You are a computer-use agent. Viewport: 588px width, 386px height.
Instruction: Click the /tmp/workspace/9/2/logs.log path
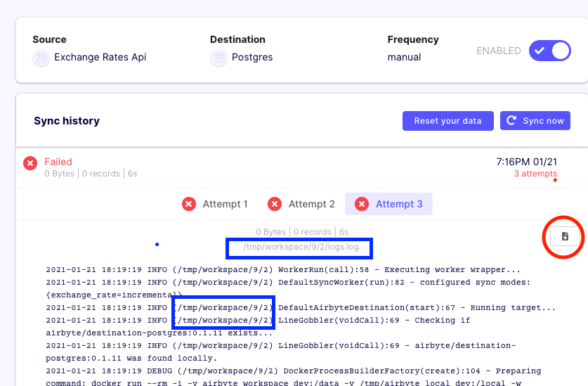[299, 247]
